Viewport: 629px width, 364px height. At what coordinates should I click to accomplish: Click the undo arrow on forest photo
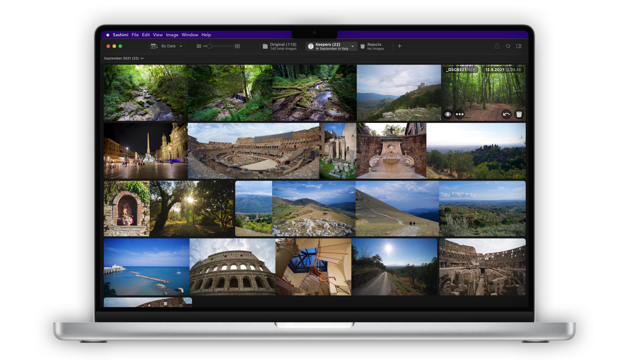(x=506, y=114)
